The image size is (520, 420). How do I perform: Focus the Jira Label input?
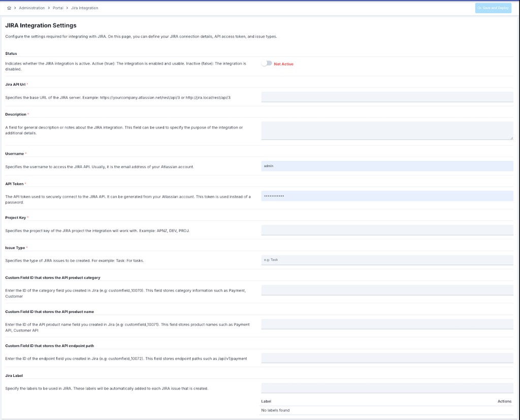pos(387,388)
